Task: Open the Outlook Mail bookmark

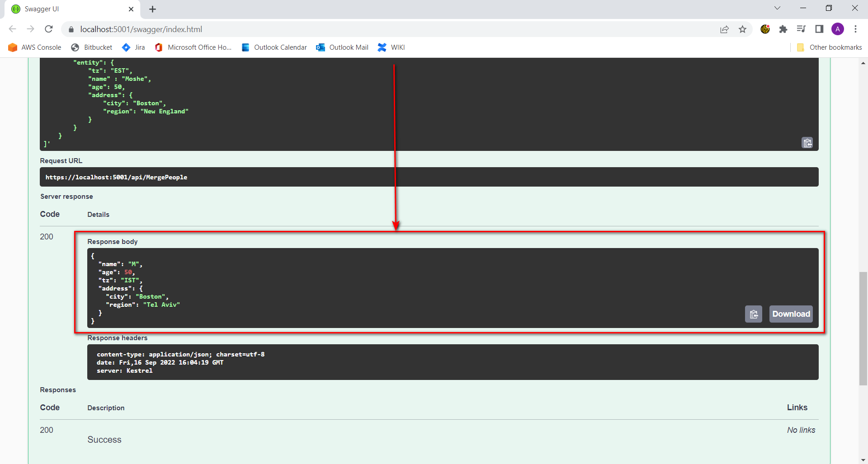Action: [x=342, y=47]
